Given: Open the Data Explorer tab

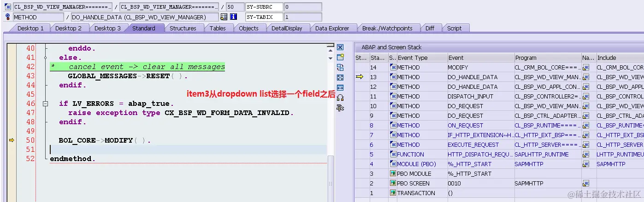Looking at the screenshot, I should pyautogui.click(x=332, y=28).
